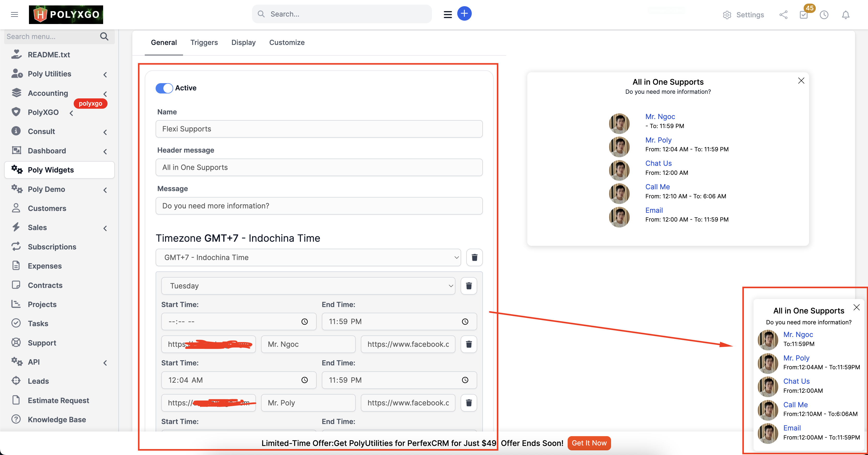The height and width of the screenshot is (455, 868).
Task: Open the GMT+7 - Indochina Time dropdown
Action: (x=308, y=257)
